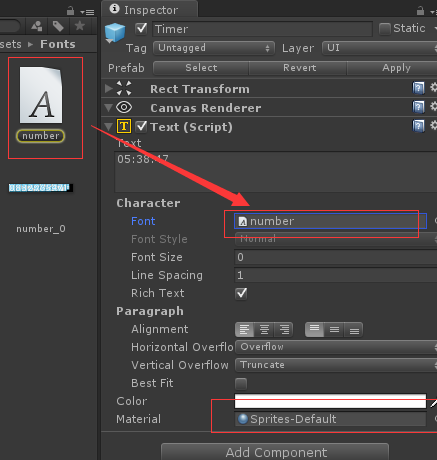This screenshot has width=437, height=460.
Task: Open the white Color swatch
Action: 330,401
